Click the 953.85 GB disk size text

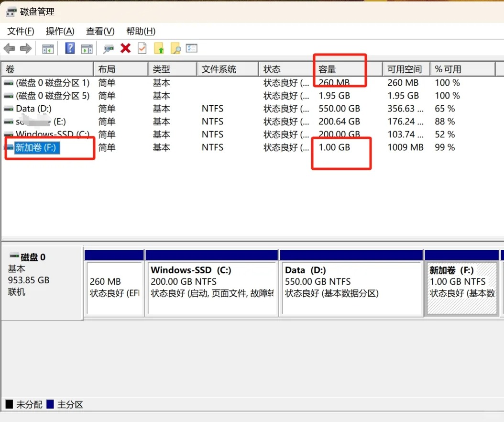(x=29, y=280)
